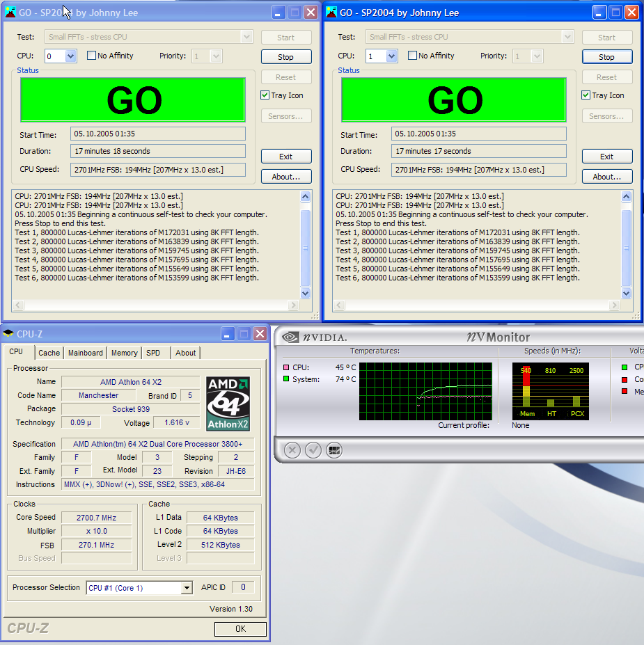Viewport: 644px width, 645px height.
Task: Click vertical scrollbar thumb in left SP2004 log
Action: click(305, 248)
